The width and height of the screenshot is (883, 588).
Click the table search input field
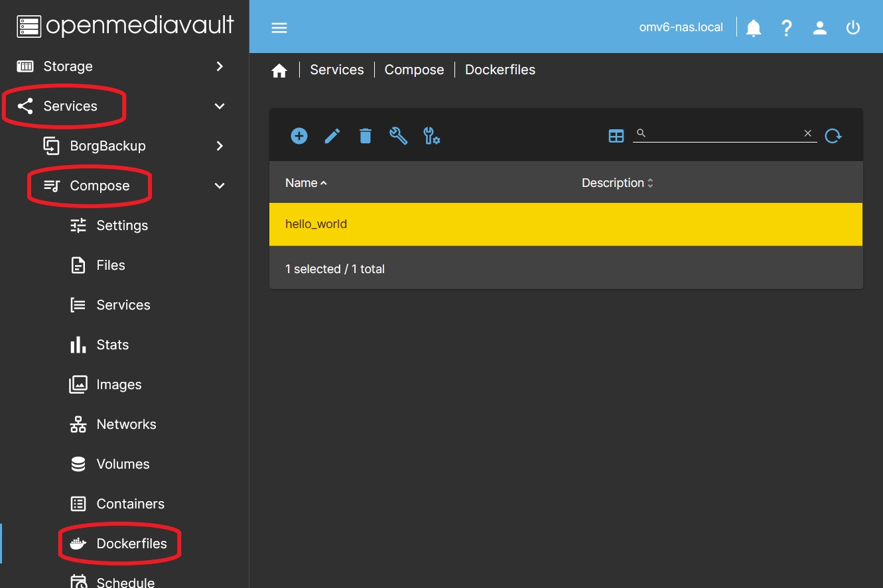(x=723, y=133)
